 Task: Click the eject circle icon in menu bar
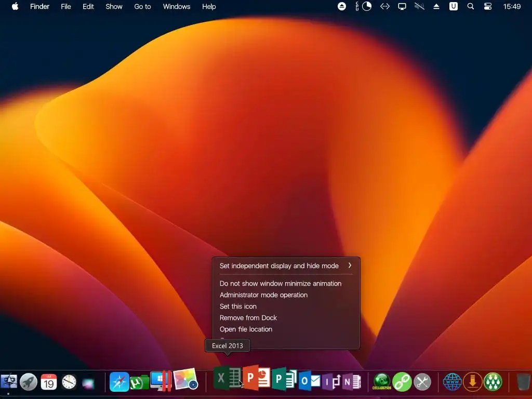pos(342,6)
